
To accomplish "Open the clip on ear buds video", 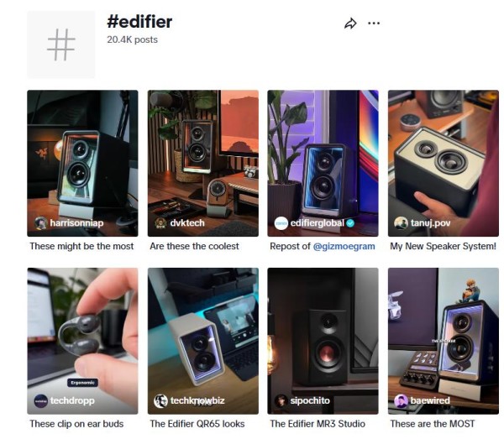I will (x=82, y=341).
